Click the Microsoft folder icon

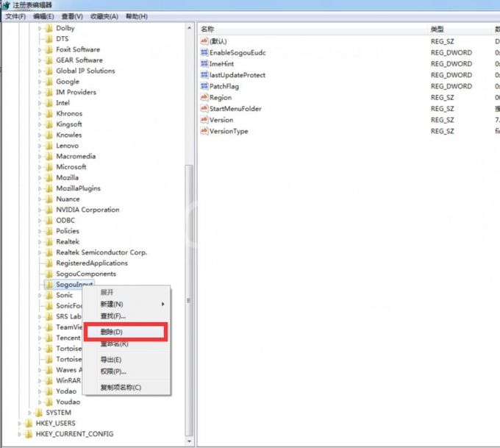point(49,167)
